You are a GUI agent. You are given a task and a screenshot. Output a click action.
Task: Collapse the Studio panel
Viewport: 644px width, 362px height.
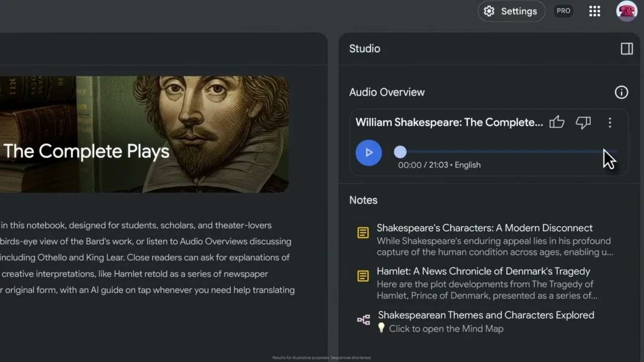626,49
